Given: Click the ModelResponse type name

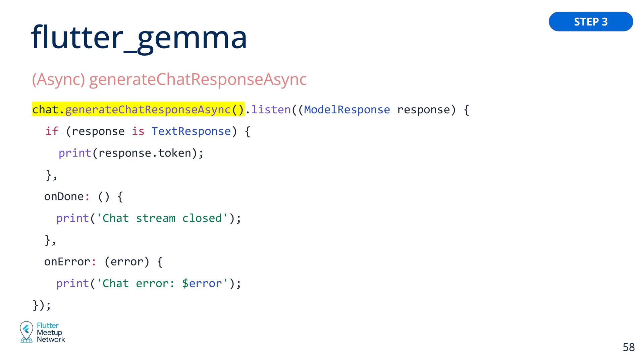Looking at the screenshot, I should [x=347, y=110].
